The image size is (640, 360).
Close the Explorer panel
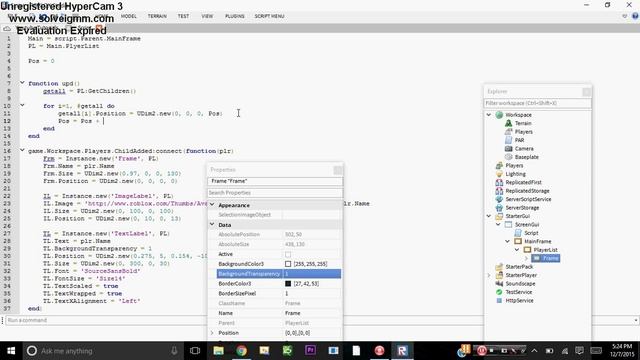pyautogui.click(x=587, y=91)
